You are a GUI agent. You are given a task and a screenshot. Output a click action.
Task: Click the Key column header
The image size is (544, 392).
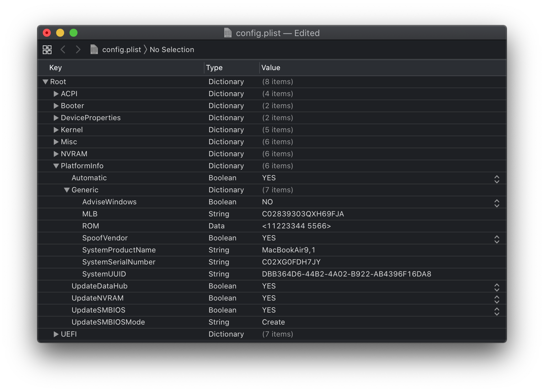click(x=55, y=68)
